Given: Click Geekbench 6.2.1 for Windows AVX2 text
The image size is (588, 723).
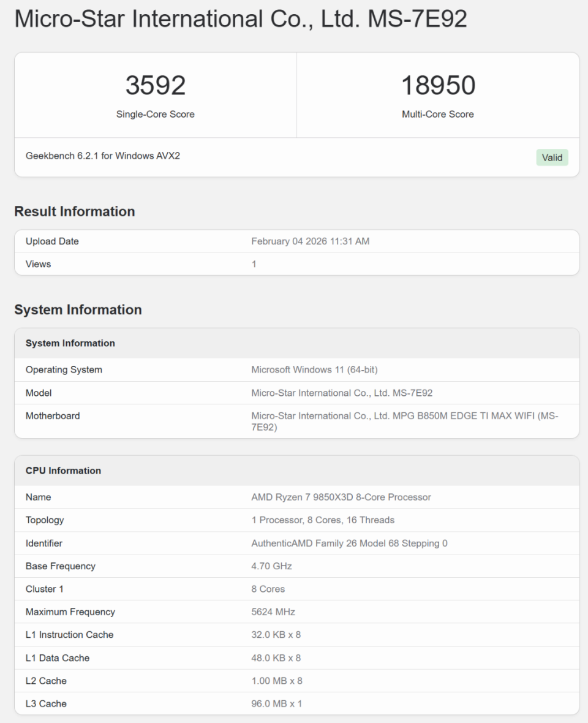Looking at the screenshot, I should click(103, 156).
